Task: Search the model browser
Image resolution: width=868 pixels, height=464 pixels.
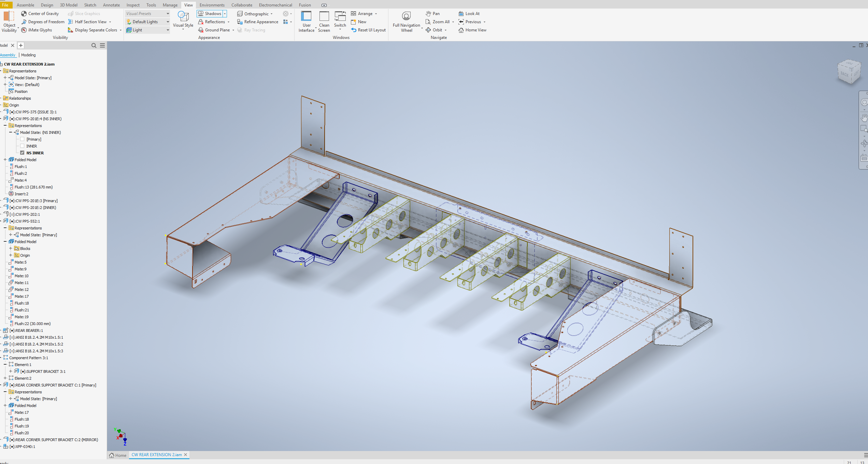Action: [94, 45]
